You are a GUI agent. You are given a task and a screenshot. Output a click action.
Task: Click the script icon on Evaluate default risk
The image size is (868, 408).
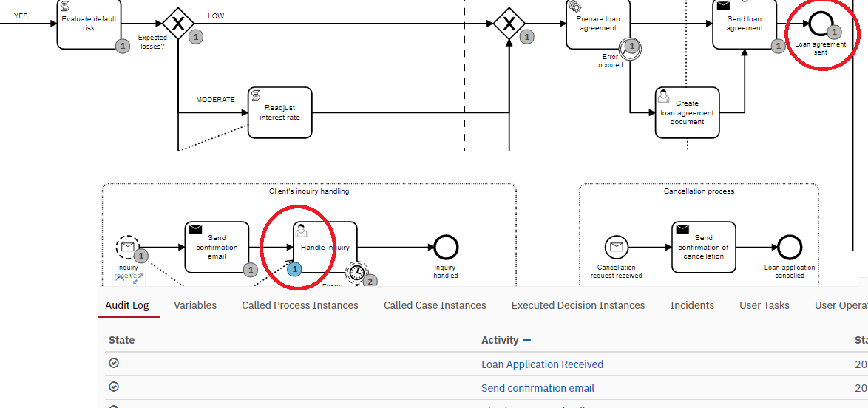(x=64, y=6)
